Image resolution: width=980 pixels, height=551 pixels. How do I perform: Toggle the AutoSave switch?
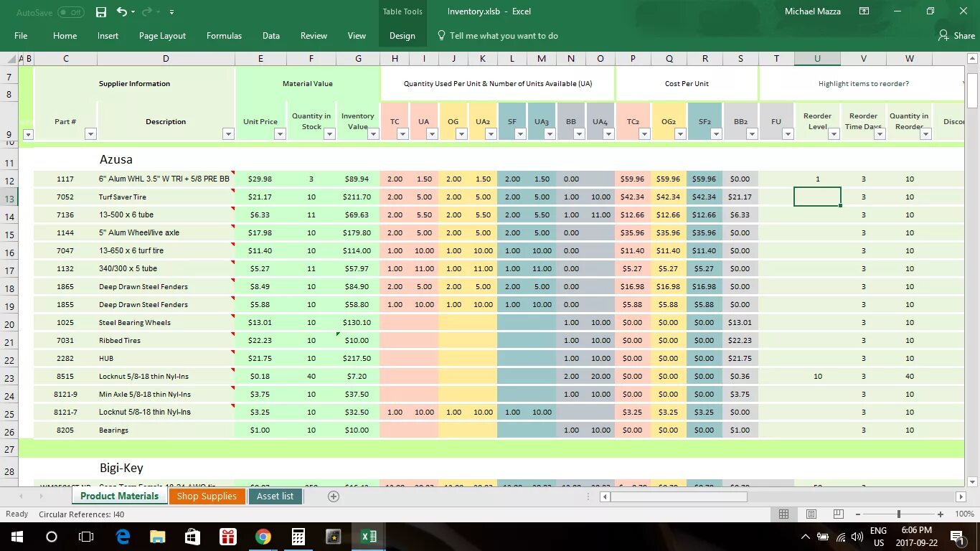[70, 12]
